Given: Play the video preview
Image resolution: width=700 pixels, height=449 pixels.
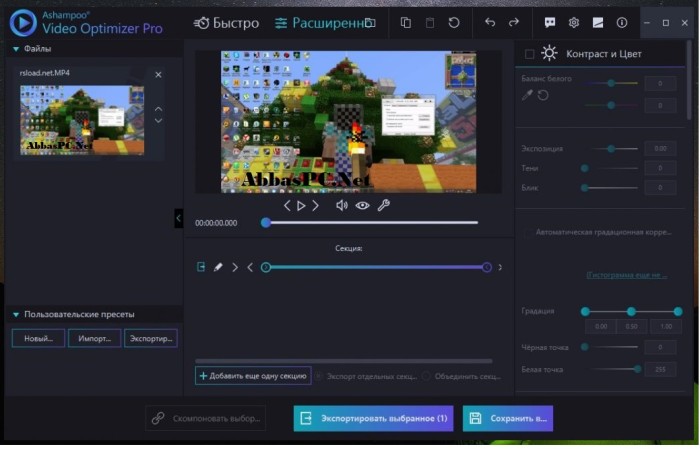Looking at the screenshot, I should 301,205.
